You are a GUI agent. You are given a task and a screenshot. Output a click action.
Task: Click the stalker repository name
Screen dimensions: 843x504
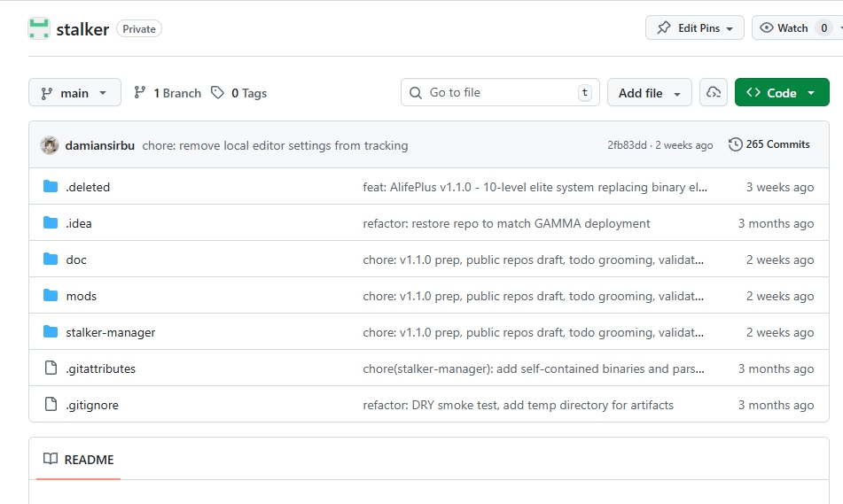pos(82,29)
